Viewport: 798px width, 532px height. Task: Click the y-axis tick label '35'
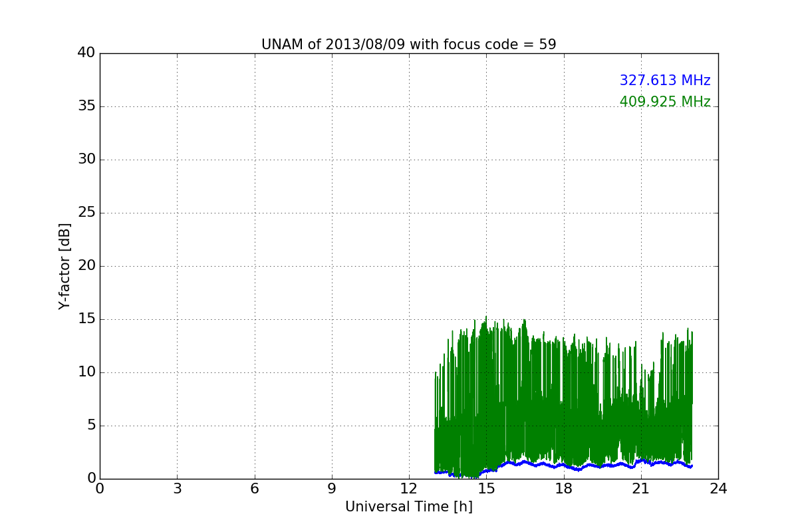click(86, 106)
